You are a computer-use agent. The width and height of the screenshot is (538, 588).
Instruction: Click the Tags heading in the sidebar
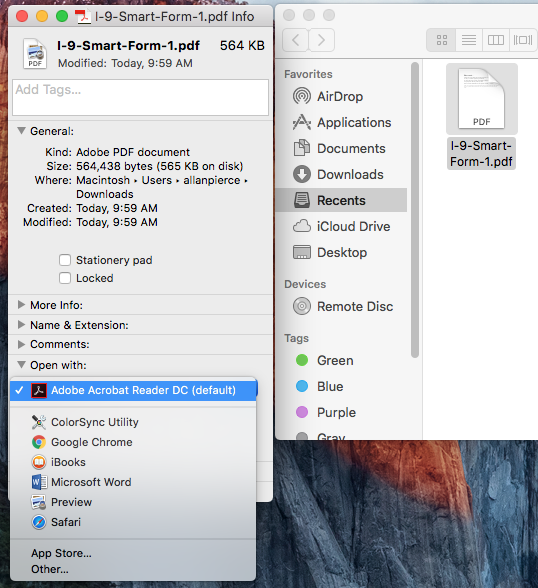tap(296, 338)
